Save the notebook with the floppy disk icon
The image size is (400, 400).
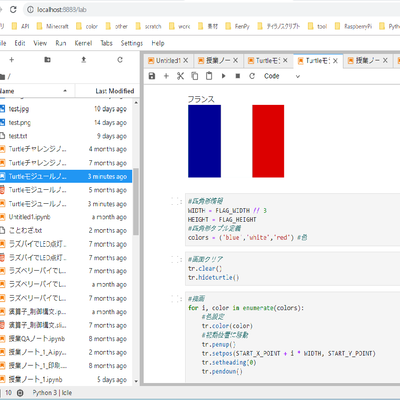[x=152, y=76]
